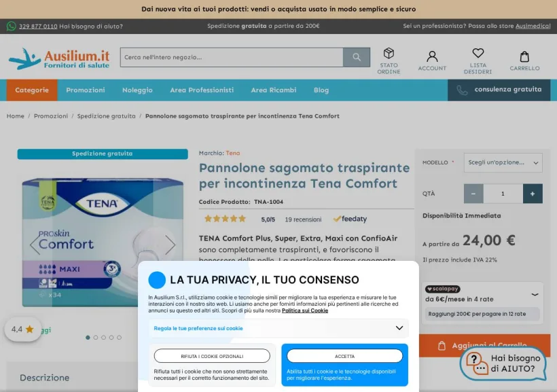Click the blue circle cookie banner logo
Viewport: 557px width, 392px height.
(157, 280)
